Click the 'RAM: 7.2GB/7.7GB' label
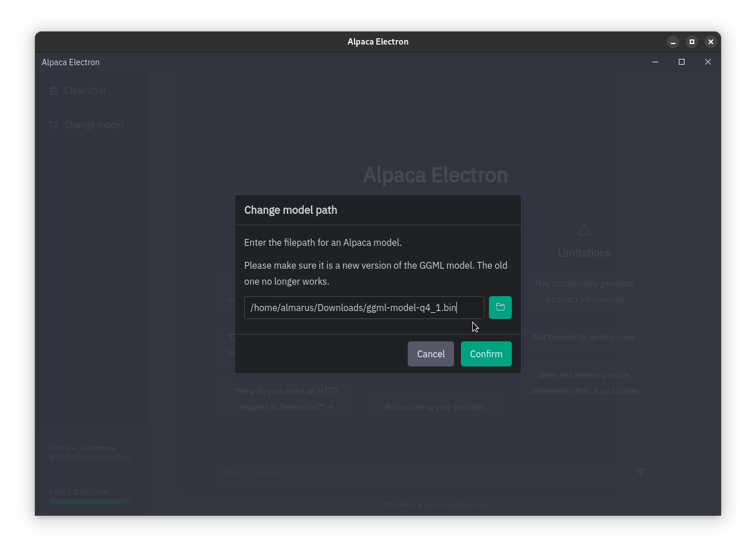 point(79,492)
